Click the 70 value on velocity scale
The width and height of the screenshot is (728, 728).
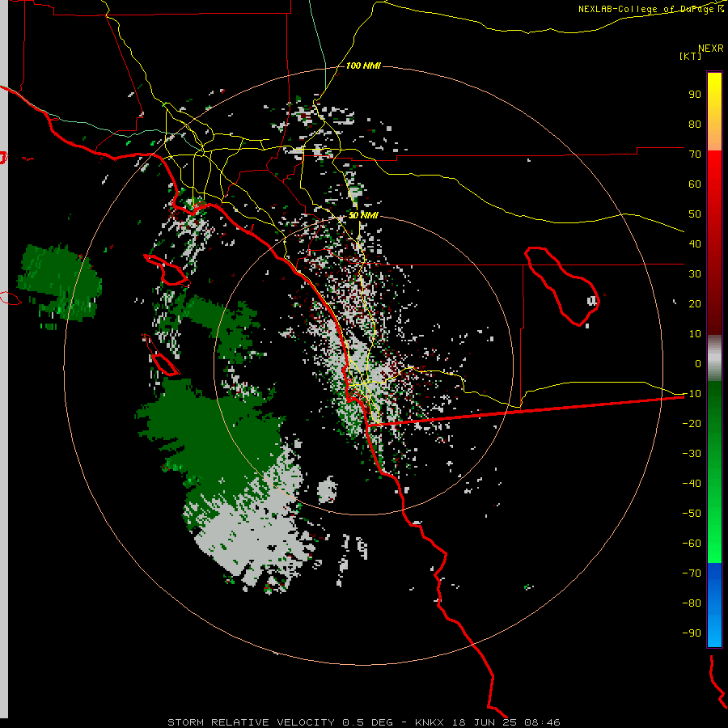695,154
